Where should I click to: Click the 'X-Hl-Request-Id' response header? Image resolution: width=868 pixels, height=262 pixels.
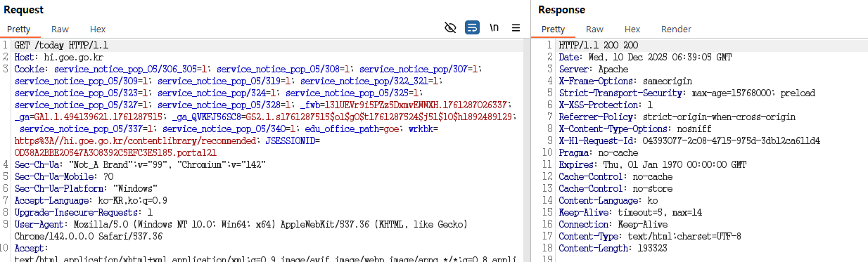689,141
